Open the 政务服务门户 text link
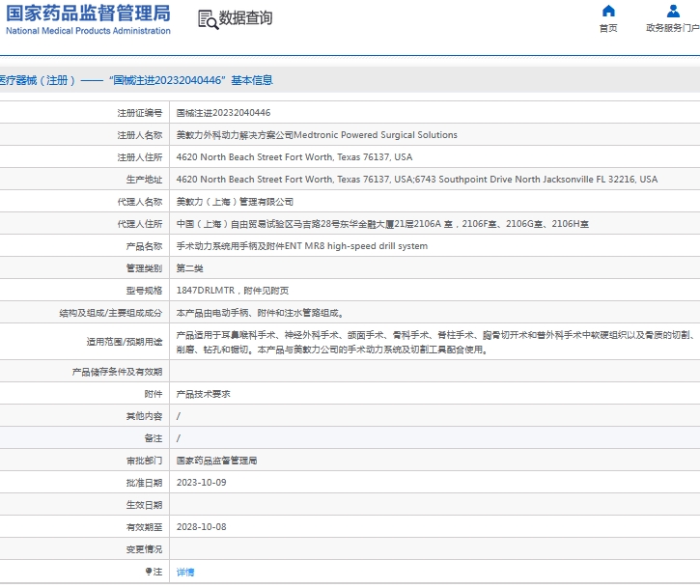 pyautogui.click(x=673, y=28)
